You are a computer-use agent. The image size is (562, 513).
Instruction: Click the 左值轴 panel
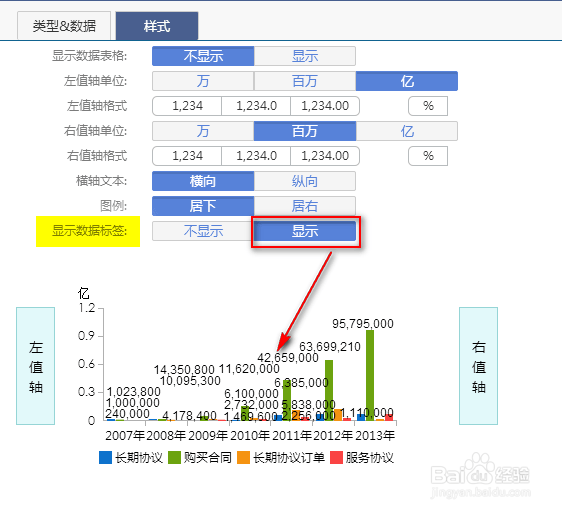(x=35, y=366)
